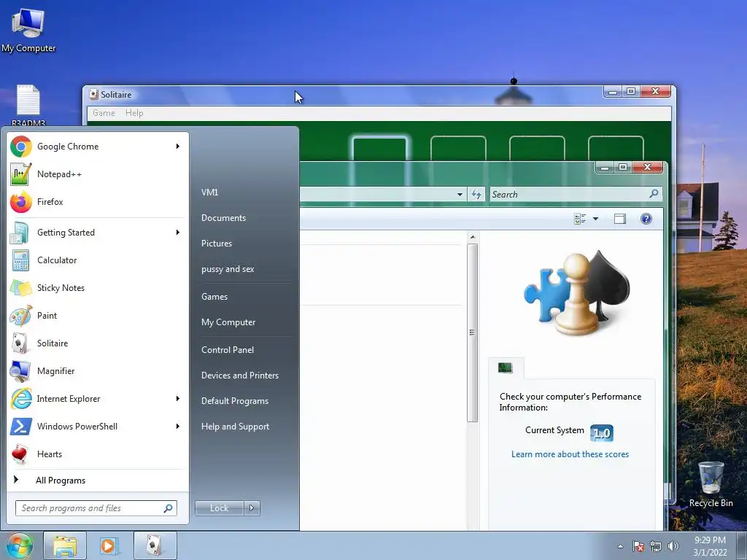Expand Getting Started submenu arrow
747x560 pixels.
coord(178,233)
